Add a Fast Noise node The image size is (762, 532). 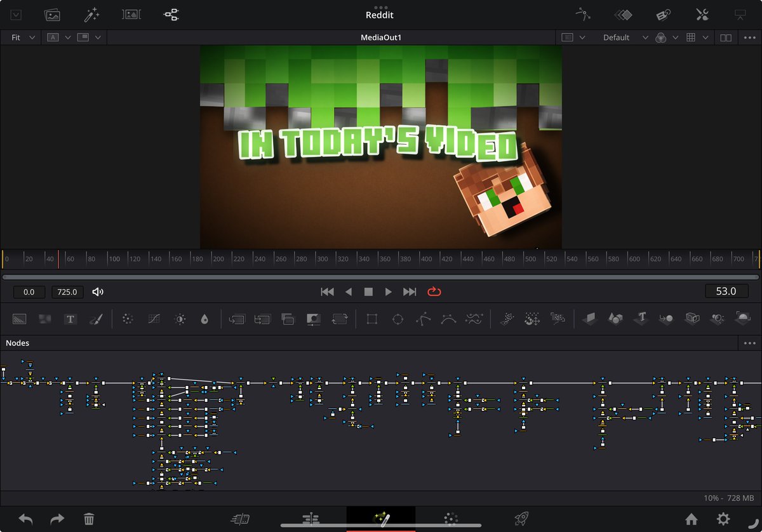pos(44,319)
